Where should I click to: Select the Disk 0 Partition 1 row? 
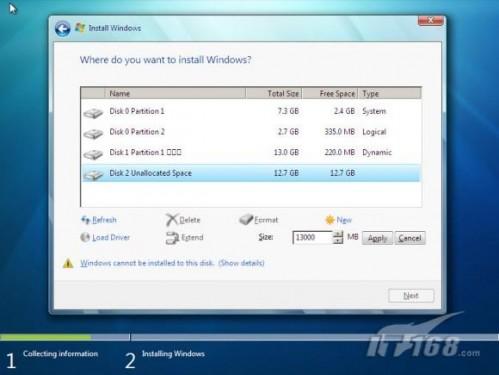[x=251, y=111]
